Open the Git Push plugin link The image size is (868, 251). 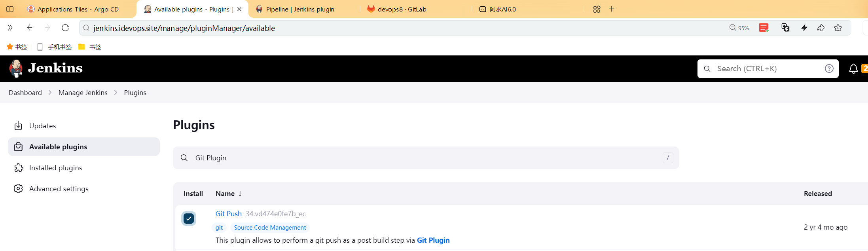[x=228, y=213]
